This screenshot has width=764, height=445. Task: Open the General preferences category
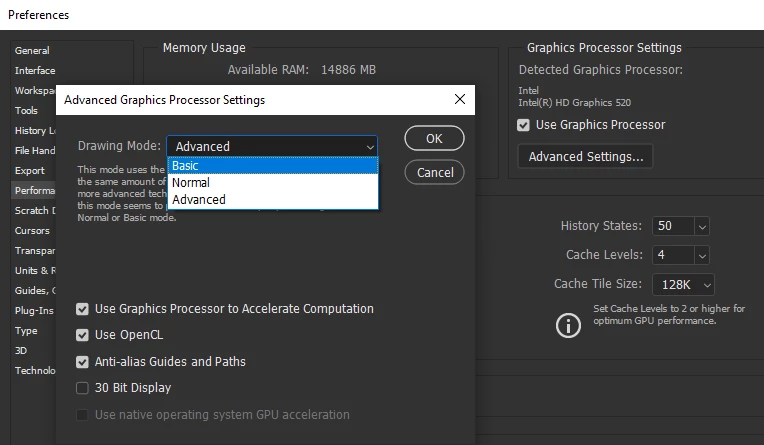pyautogui.click(x=32, y=51)
